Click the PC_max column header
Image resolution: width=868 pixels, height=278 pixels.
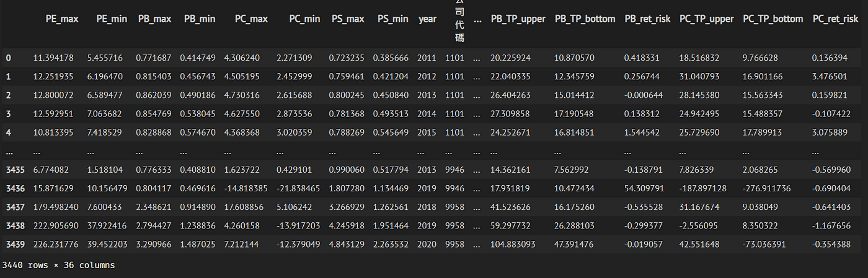coord(251,19)
